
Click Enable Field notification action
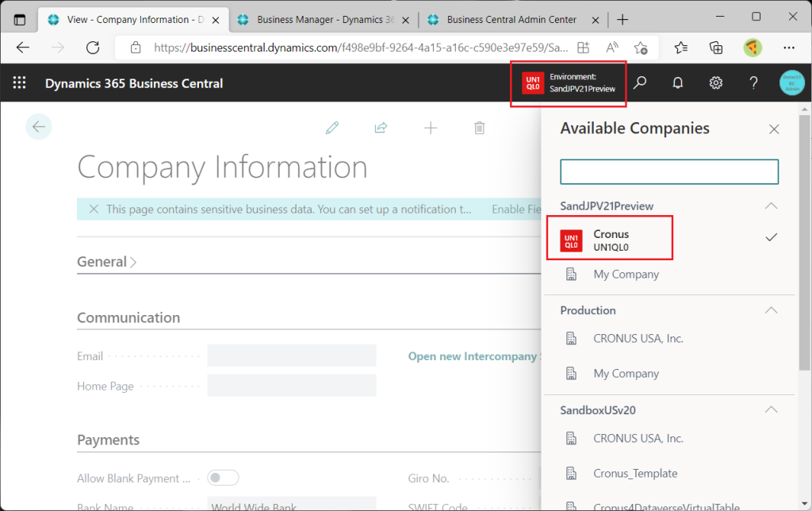515,209
